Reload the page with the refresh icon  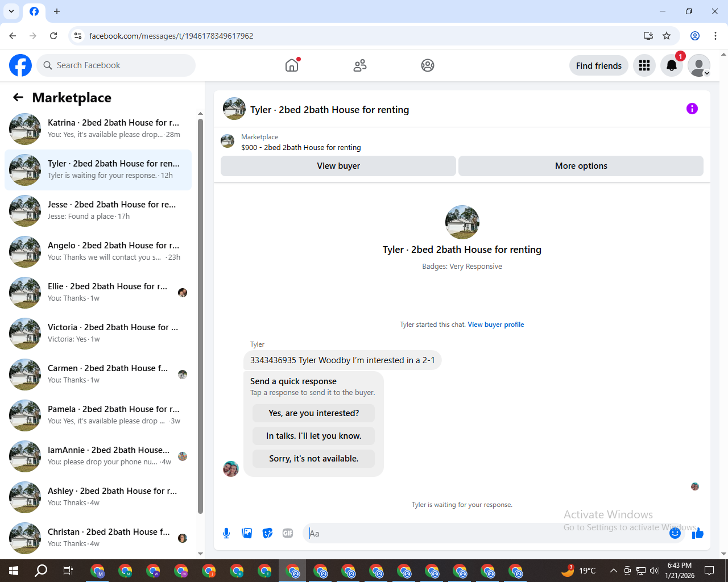click(x=53, y=36)
